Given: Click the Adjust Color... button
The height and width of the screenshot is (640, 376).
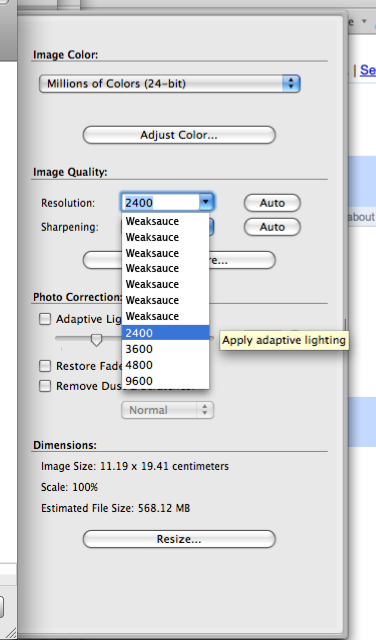Looking at the screenshot, I should 179,135.
